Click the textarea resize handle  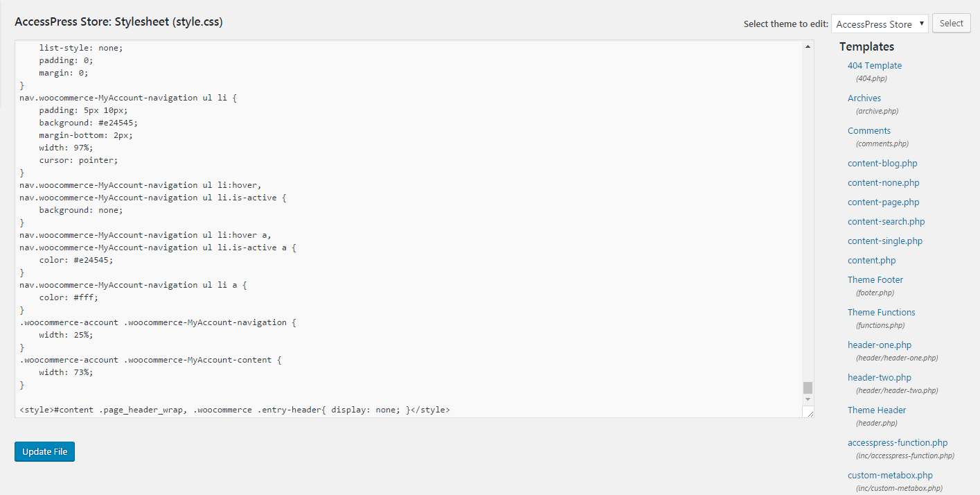(809, 412)
